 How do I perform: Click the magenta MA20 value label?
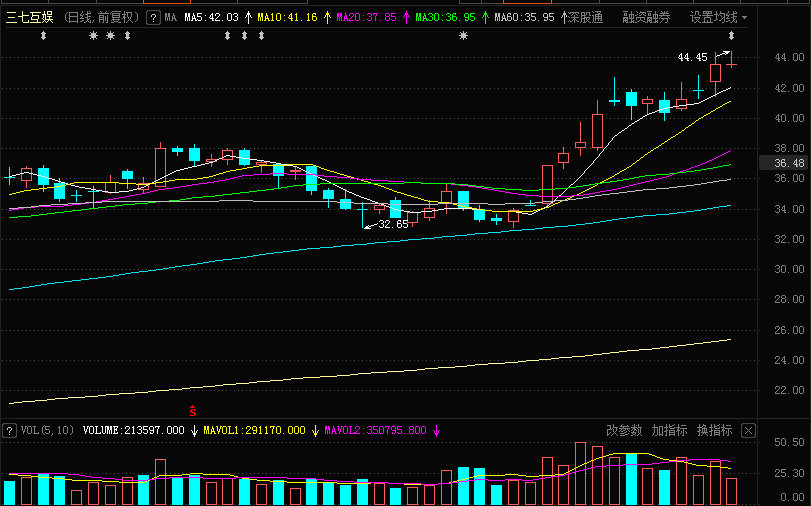pos(367,18)
